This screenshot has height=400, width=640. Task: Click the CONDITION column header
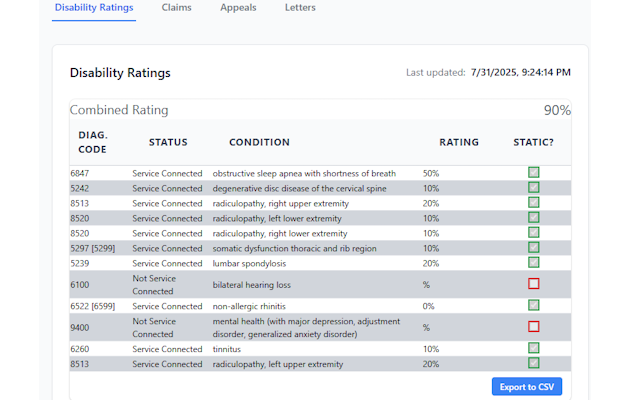pyautogui.click(x=260, y=142)
